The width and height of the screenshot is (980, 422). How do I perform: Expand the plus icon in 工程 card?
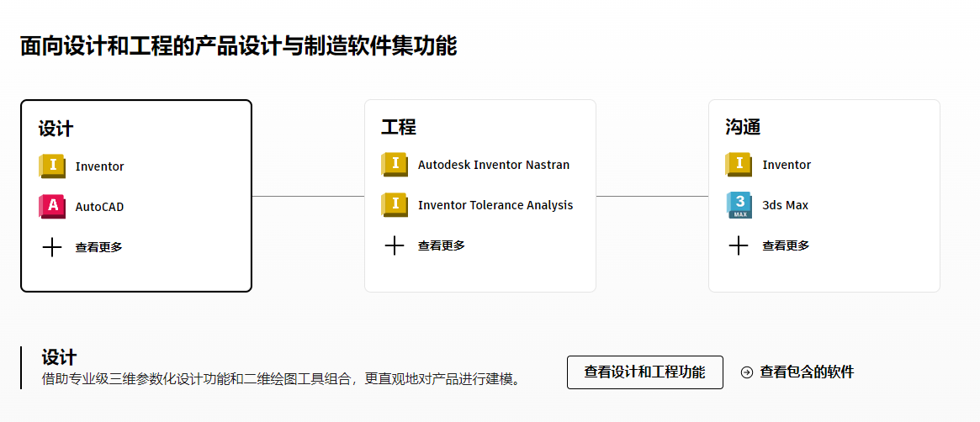[395, 245]
